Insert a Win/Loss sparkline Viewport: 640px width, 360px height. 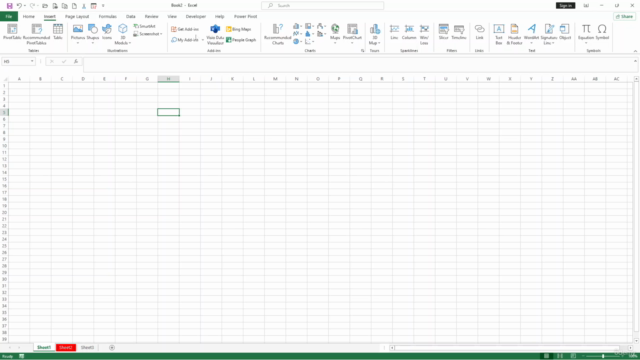coord(424,34)
